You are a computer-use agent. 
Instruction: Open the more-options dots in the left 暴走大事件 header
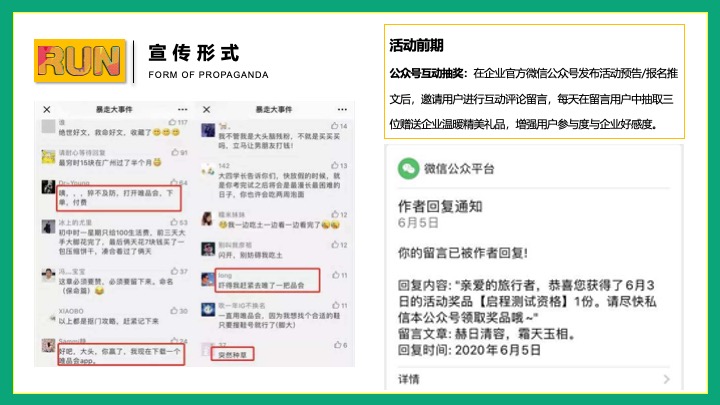click(x=183, y=109)
